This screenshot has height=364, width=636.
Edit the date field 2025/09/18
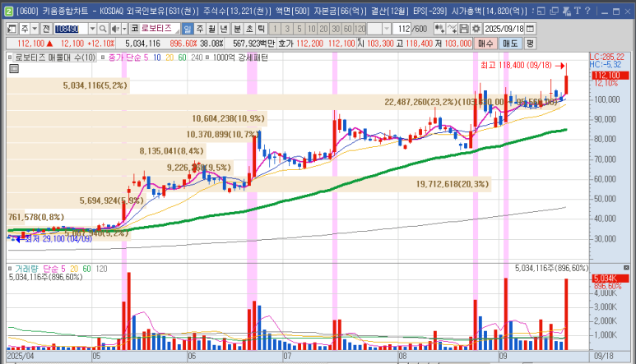[504, 29]
